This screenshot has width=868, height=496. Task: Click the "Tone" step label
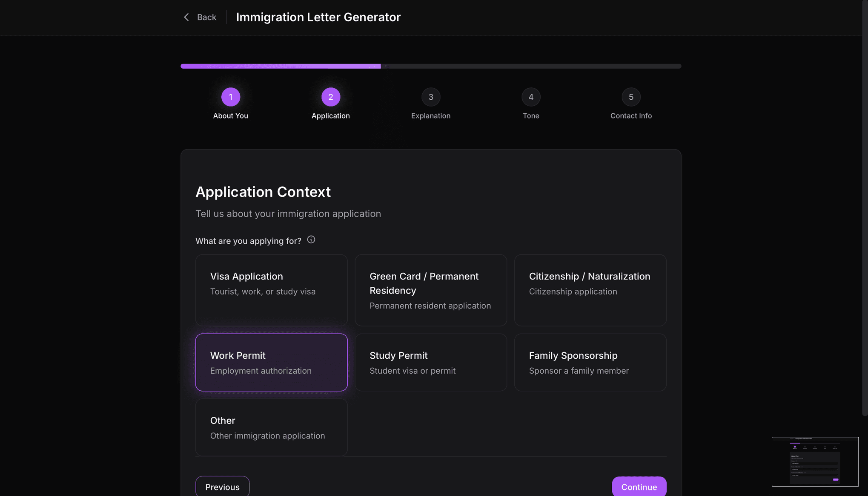pyautogui.click(x=531, y=116)
